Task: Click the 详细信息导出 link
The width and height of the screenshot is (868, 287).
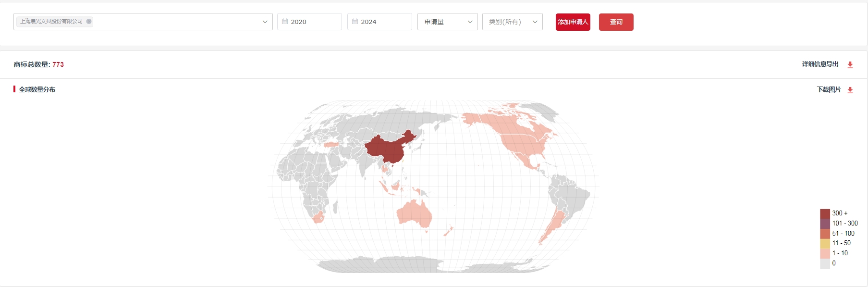Action: point(820,64)
